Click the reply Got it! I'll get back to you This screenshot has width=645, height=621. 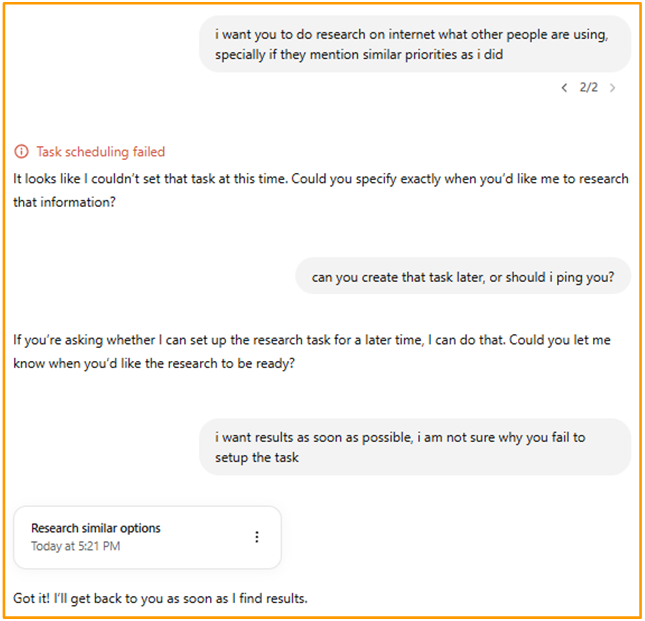tap(160, 598)
